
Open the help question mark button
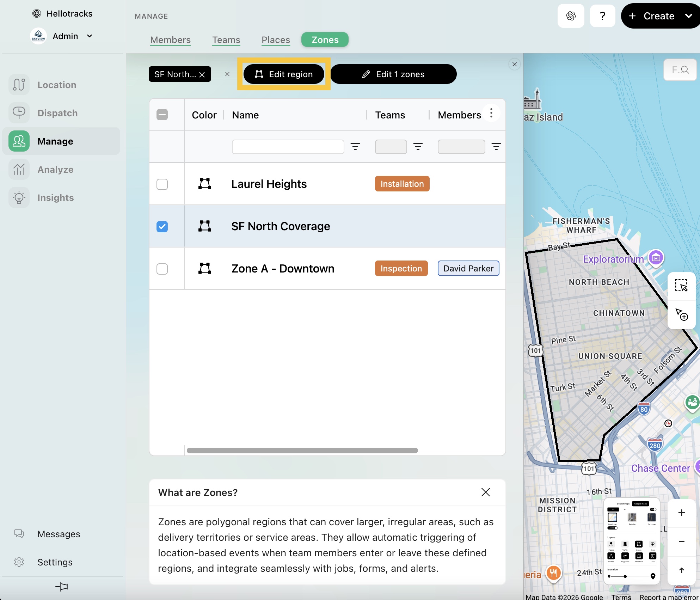(x=602, y=16)
